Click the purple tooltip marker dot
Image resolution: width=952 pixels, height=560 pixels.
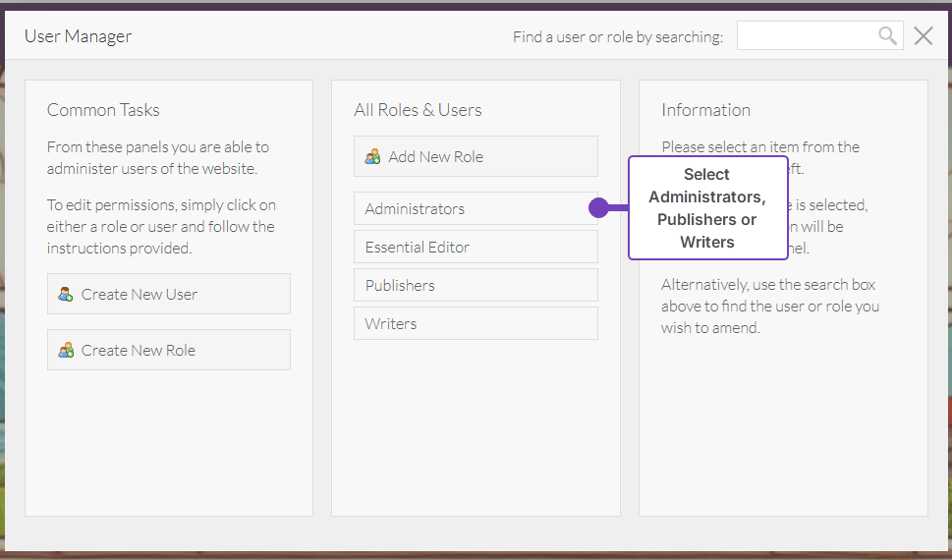click(598, 207)
